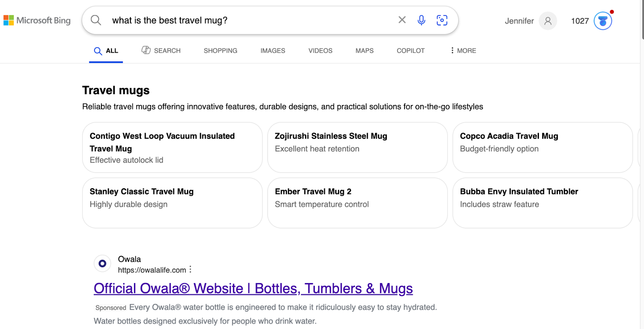The image size is (644, 329).
Task: Open the VIDEOS tab
Action: tap(320, 51)
